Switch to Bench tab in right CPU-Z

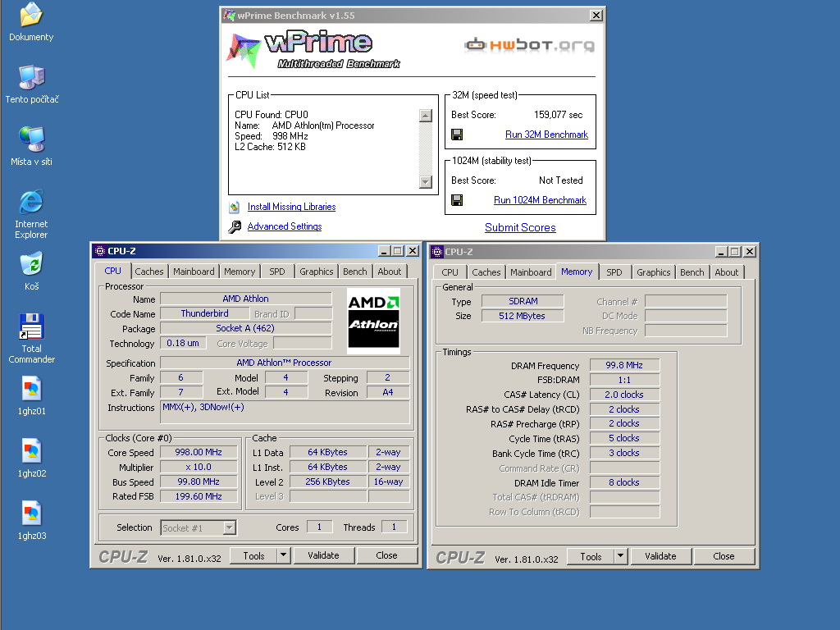[x=692, y=272]
